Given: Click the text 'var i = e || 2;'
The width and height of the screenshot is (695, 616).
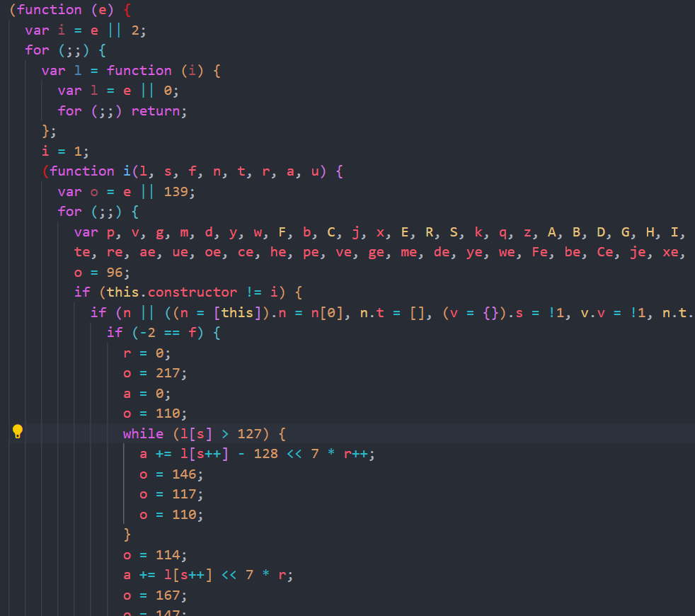Looking at the screenshot, I should coord(85,30).
